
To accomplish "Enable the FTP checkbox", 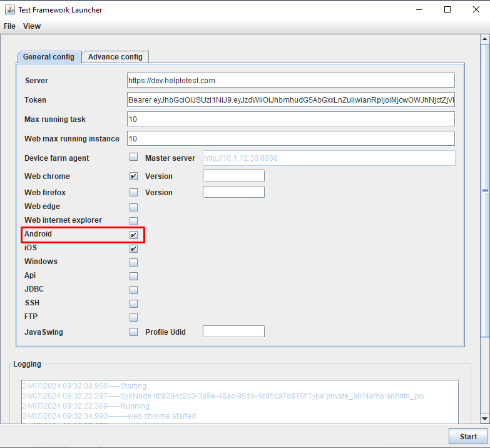I will click(133, 317).
